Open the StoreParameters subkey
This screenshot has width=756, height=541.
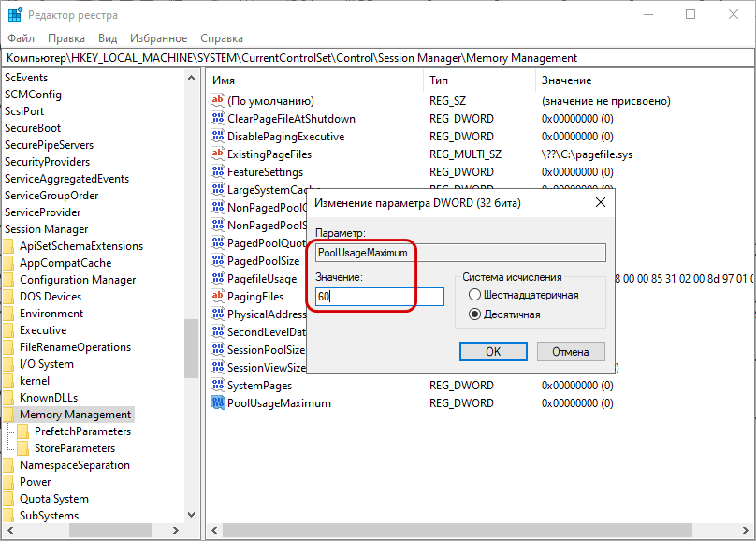click(74, 448)
